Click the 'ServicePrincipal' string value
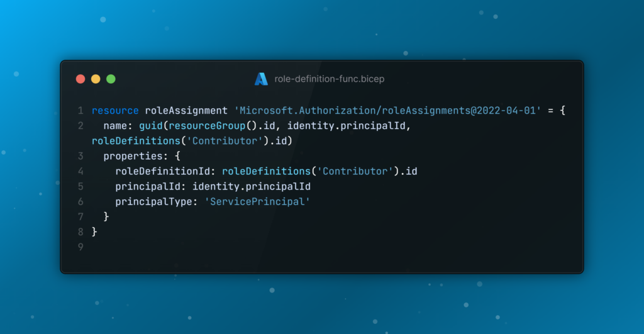This screenshot has width=644, height=334. [x=257, y=202]
